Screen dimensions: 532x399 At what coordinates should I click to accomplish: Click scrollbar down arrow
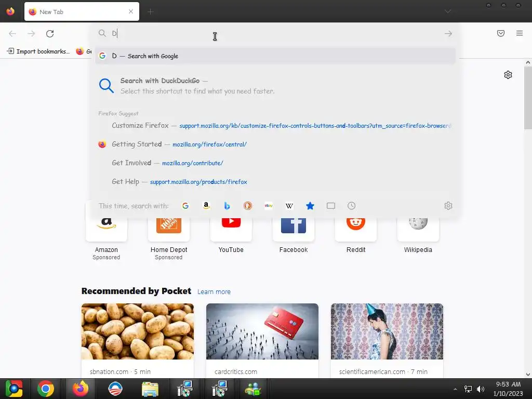pyautogui.click(x=528, y=375)
